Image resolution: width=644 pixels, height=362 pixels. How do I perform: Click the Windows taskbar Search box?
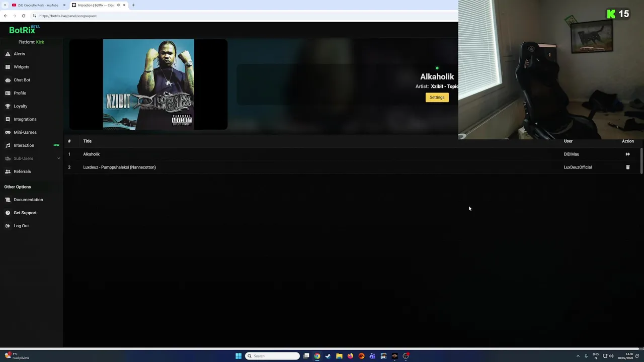click(x=272, y=356)
